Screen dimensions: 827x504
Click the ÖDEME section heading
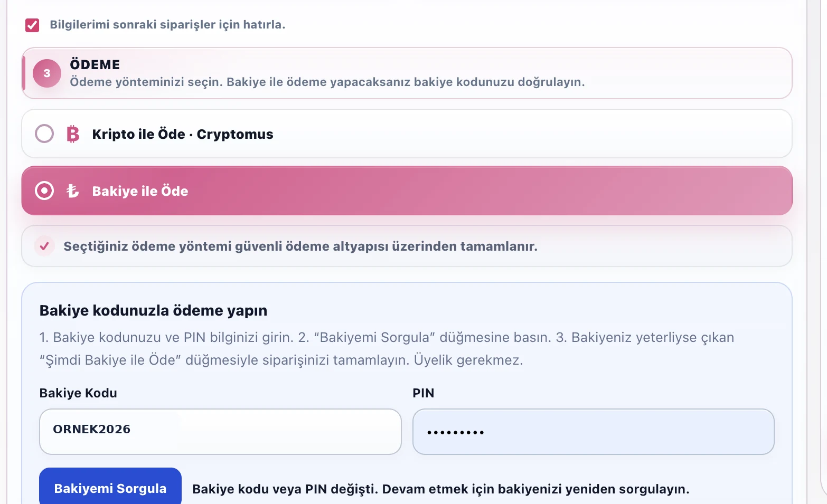click(95, 64)
